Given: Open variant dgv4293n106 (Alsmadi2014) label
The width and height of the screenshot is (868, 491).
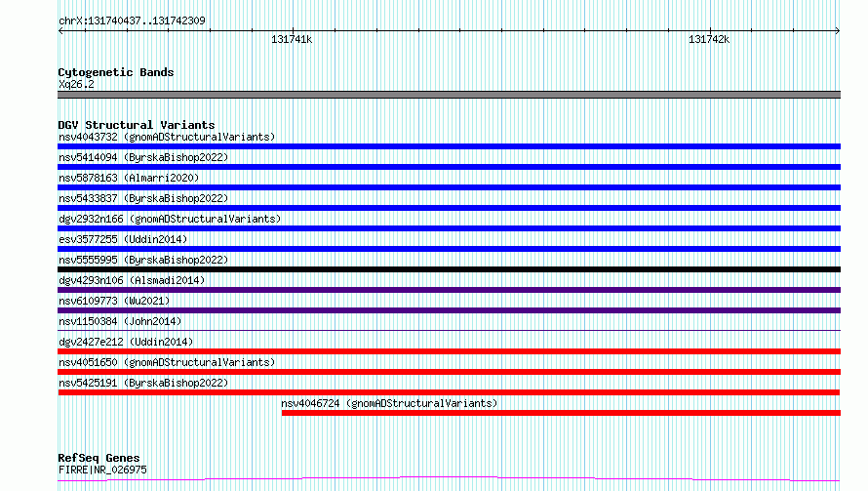Looking at the screenshot, I should pyautogui.click(x=132, y=280).
